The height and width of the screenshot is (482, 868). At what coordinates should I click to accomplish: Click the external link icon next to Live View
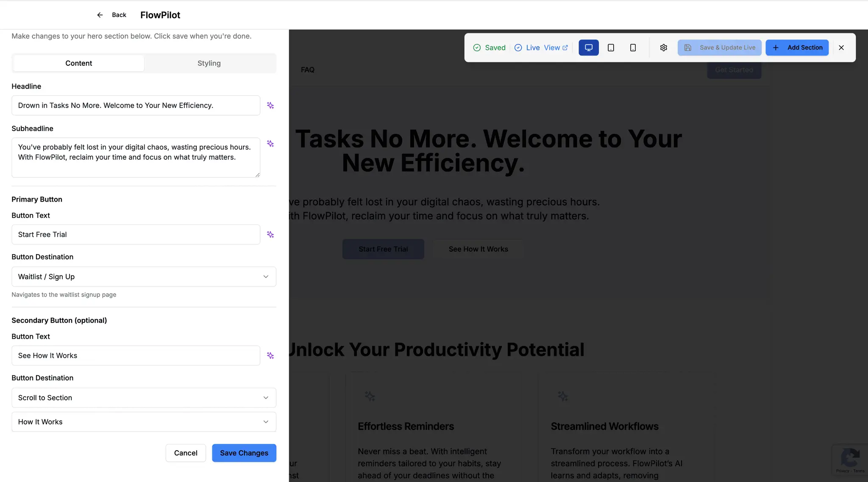(565, 47)
